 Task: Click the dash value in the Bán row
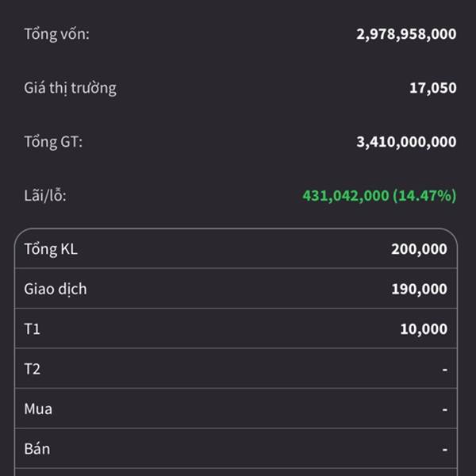click(x=445, y=450)
